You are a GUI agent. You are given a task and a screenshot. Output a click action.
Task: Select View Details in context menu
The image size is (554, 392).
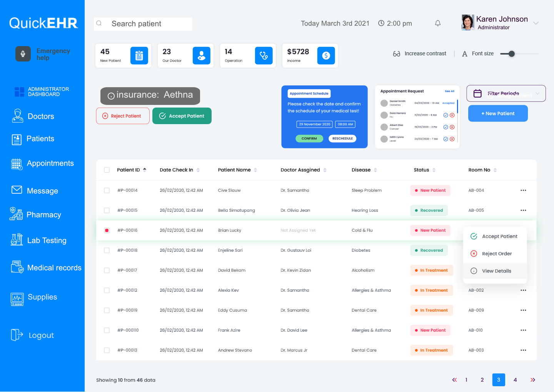pyautogui.click(x=496, y=271)
